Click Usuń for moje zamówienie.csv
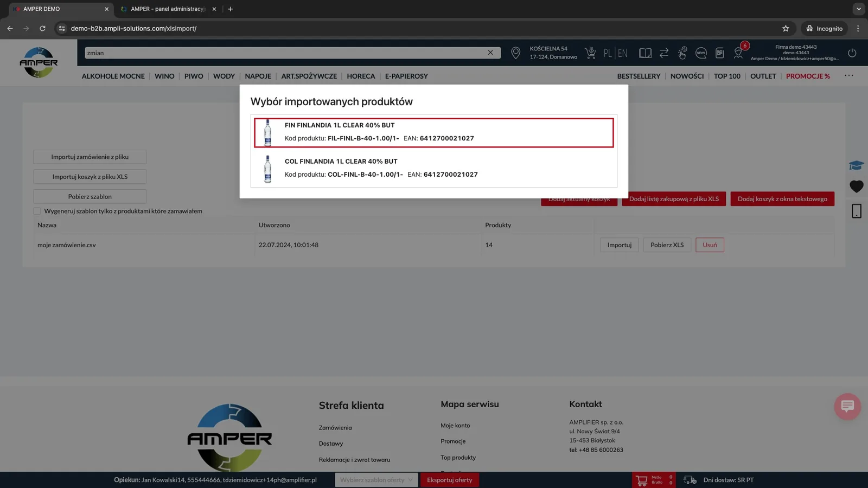This screenshot has height=488, width=868. (x=710, y=245)
